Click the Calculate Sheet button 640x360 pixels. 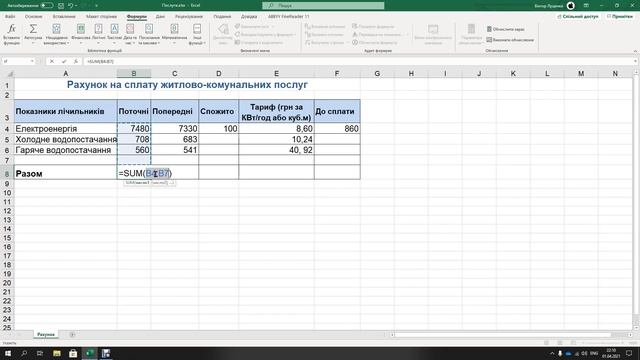click(x=510, y=40)
